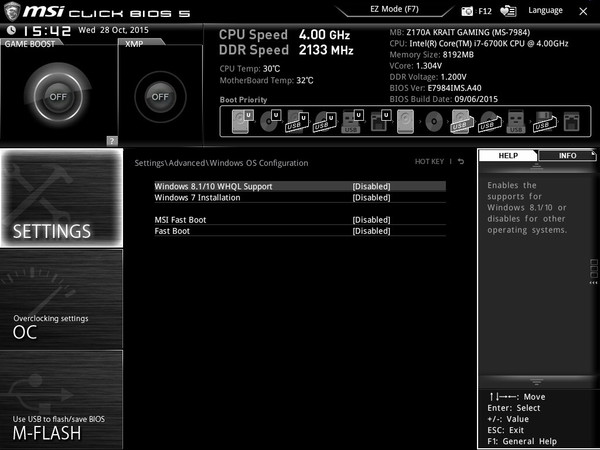This screenshot has width=600, height=450.
Task: Select the legacy USB key boot icon
Action: (x=516, y=121)
